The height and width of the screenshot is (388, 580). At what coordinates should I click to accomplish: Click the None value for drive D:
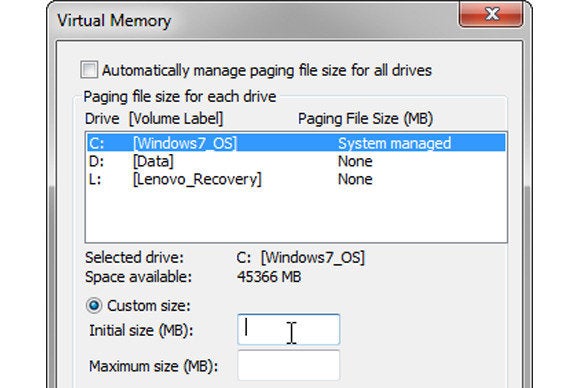(x=355, y=161)
